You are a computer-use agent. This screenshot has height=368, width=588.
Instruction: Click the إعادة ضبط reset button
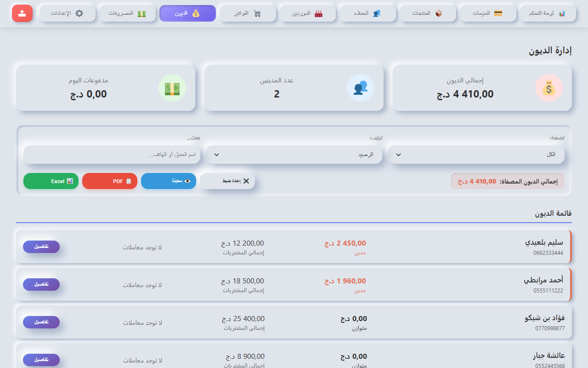(227, 181)
